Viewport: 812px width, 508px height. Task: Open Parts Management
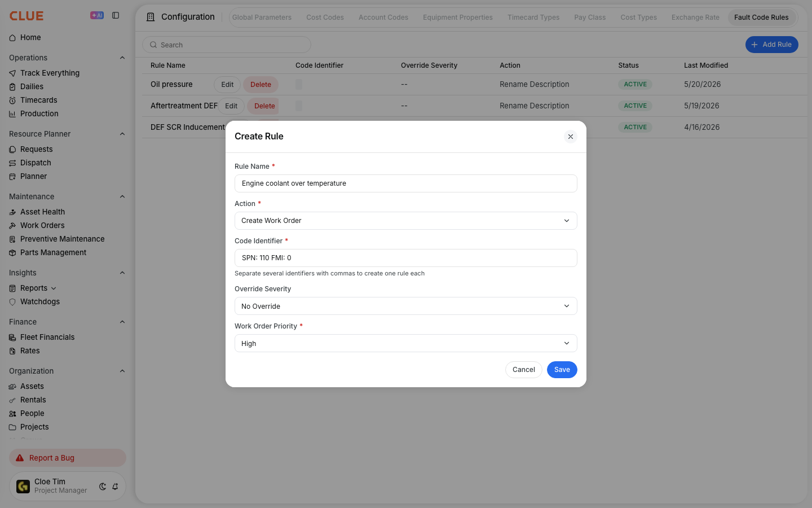pos(53,252)
